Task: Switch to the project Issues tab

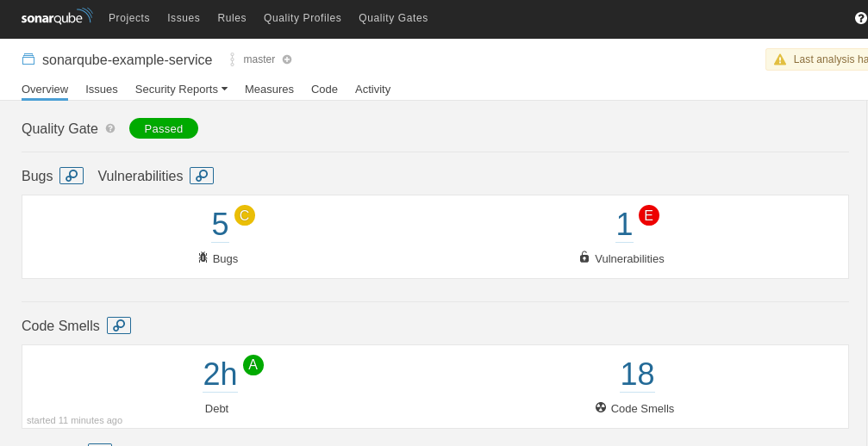Action: point(102,89)
